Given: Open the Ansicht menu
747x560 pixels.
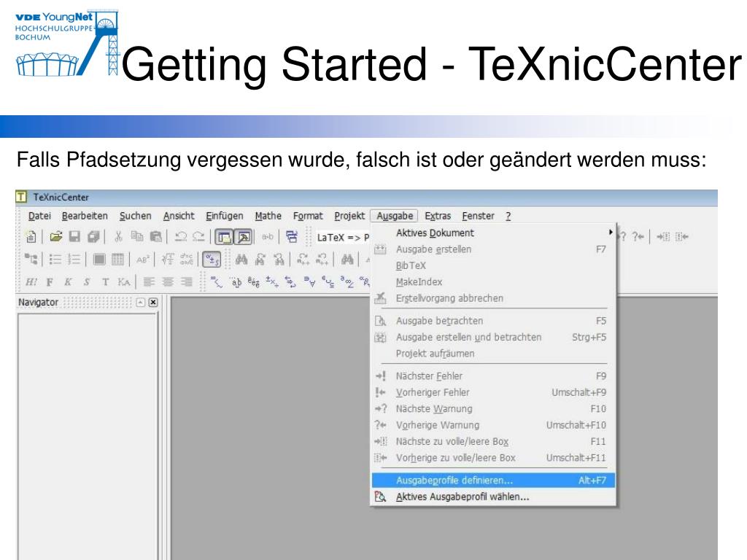Looking at the screenshot, I should point(179,216).
